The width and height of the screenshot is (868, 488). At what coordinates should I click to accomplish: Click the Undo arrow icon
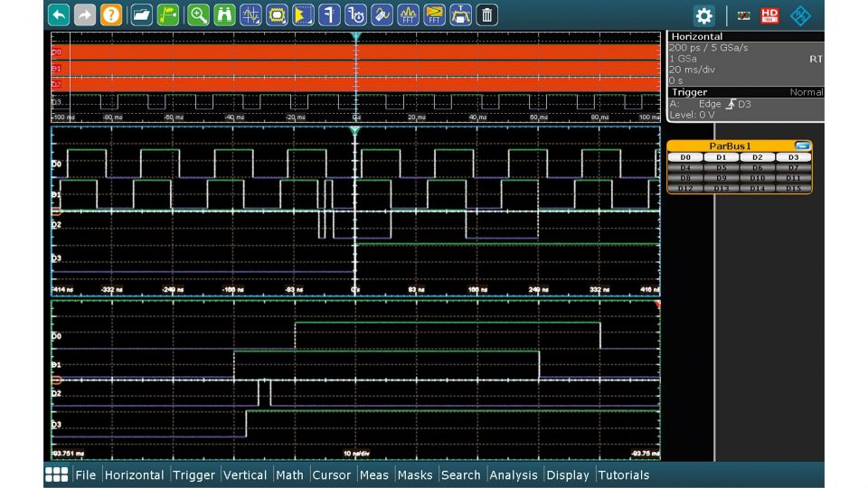[59, 15]
